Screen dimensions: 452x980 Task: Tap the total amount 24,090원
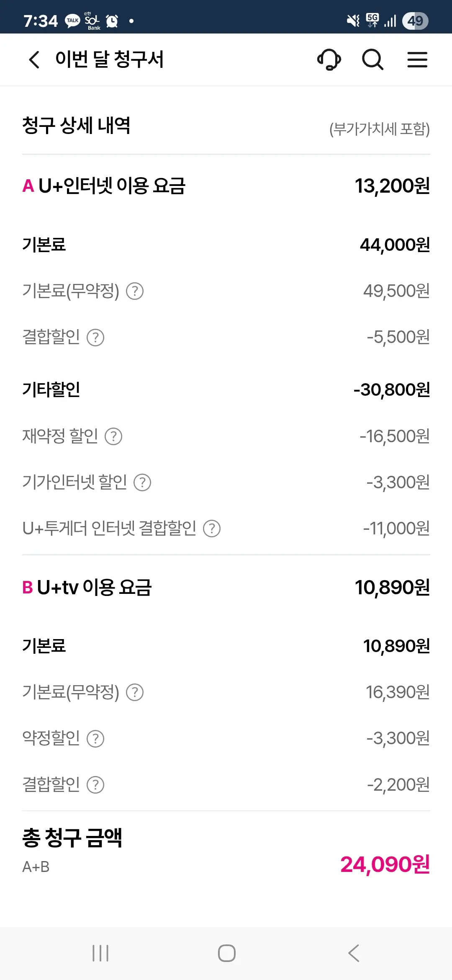(385, 864)
